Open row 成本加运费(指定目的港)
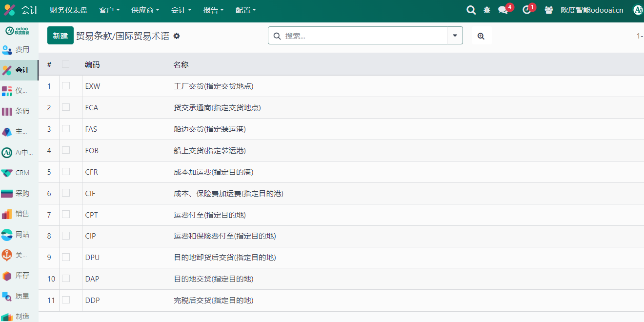 (x=214, y=172)
